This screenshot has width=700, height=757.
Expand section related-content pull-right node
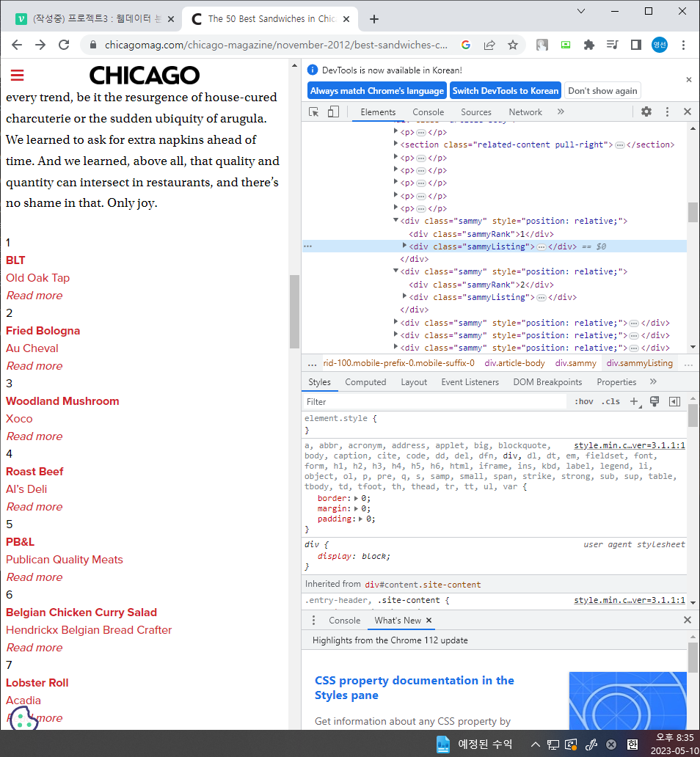pos(395,143)
